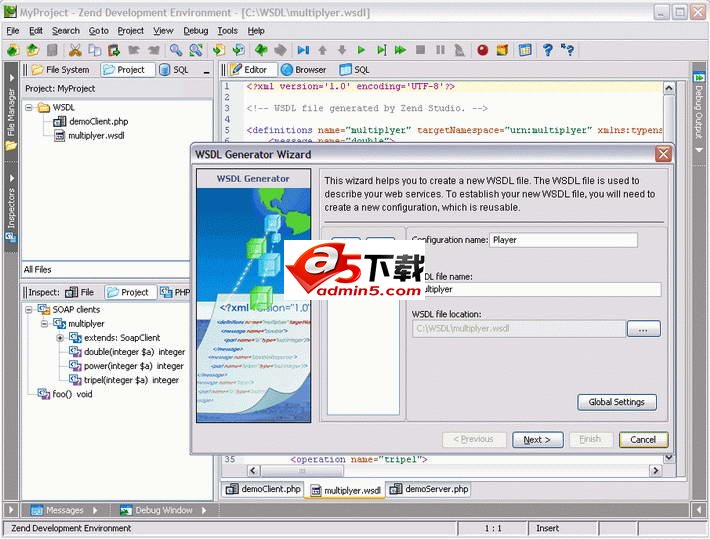710x540 pixels.
Task: Click the blue step debug icon
Action: 303,50
